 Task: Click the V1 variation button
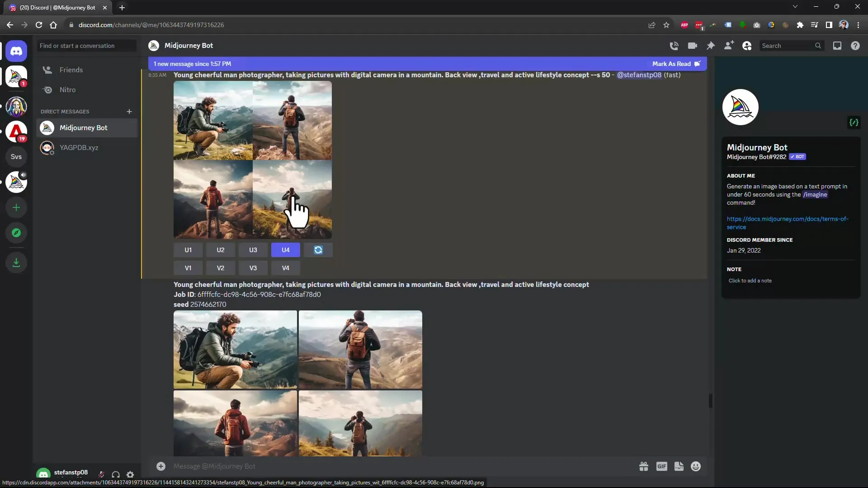click(x=188, y=268)
